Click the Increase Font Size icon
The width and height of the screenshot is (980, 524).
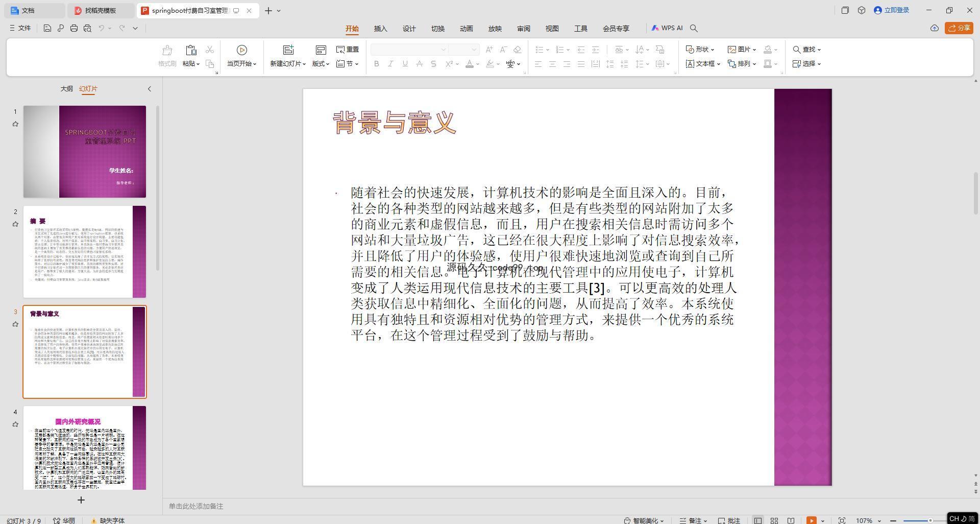(489, 50)
